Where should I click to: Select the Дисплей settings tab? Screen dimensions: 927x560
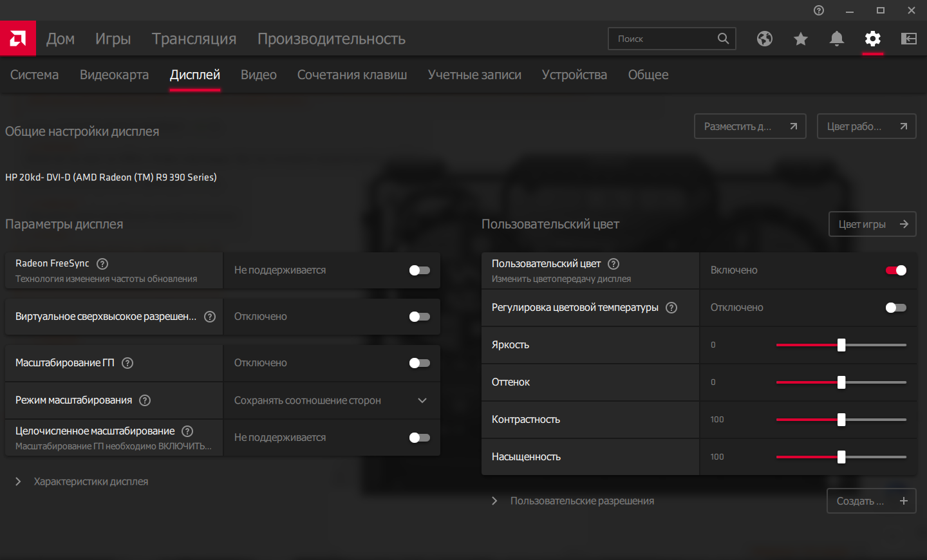point(195,75)
